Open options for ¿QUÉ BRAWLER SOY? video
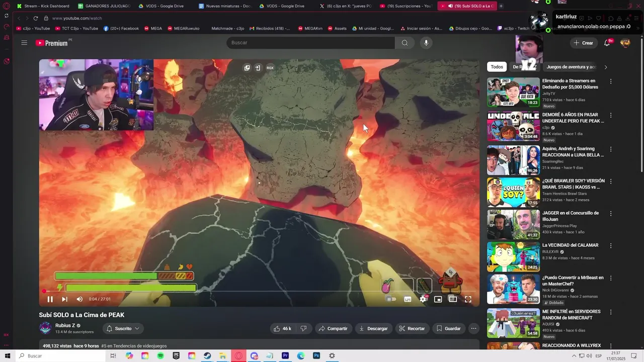This screenshot has width=644, height=362. pos(611,182)
